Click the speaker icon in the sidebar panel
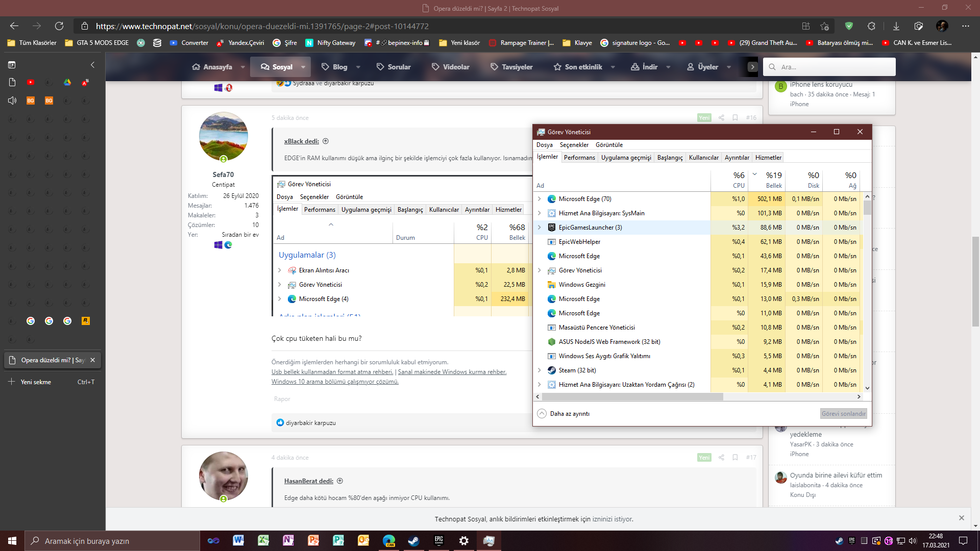This screenshot has width=980, height=551. point(12,101)
